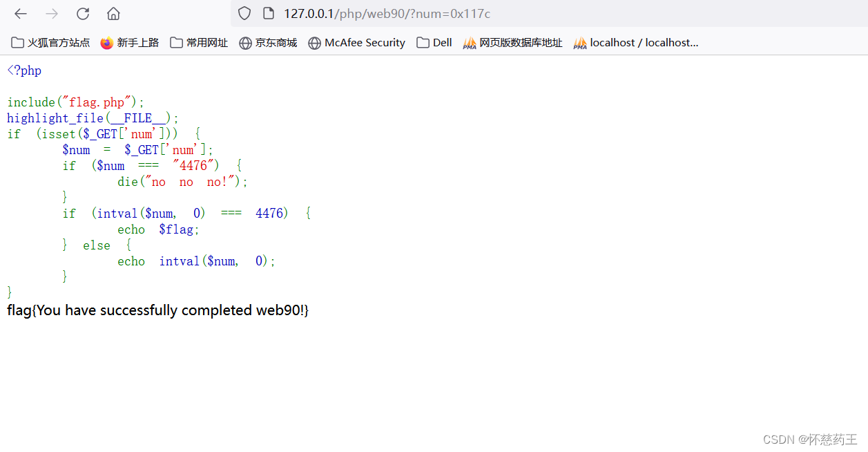Click the reload page icon
Viewport: 868px width, 452px height.
pyautogui.click(x=82, y=13)
